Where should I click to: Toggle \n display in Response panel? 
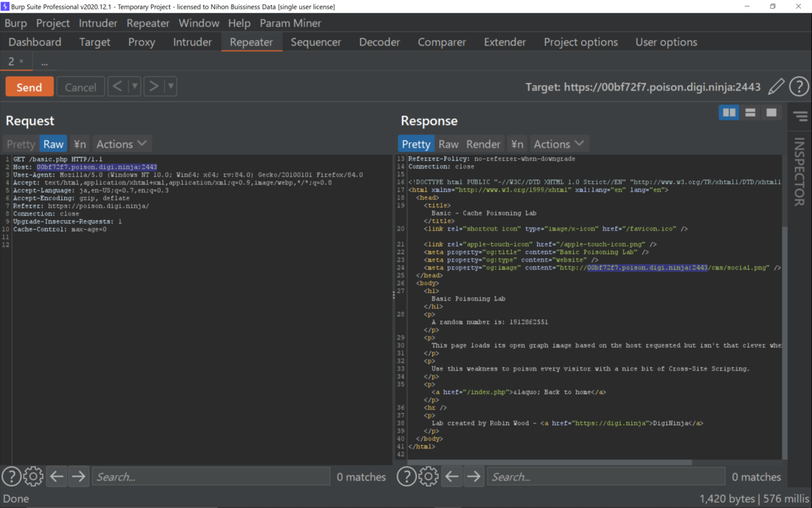517,144
